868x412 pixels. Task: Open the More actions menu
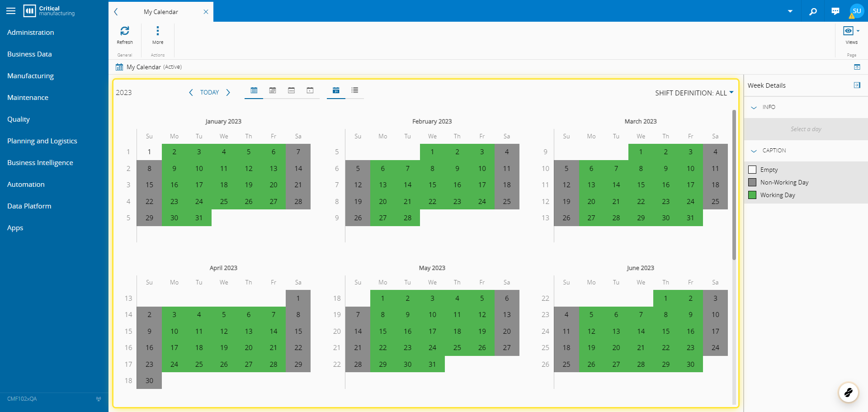click(x=158, y=31)
